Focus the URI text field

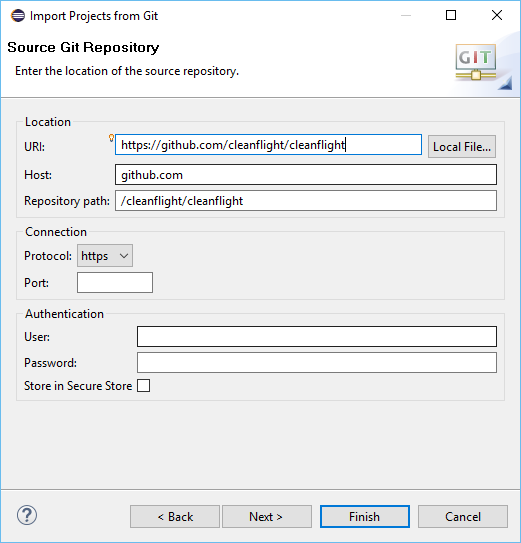[x=268, y=144]
